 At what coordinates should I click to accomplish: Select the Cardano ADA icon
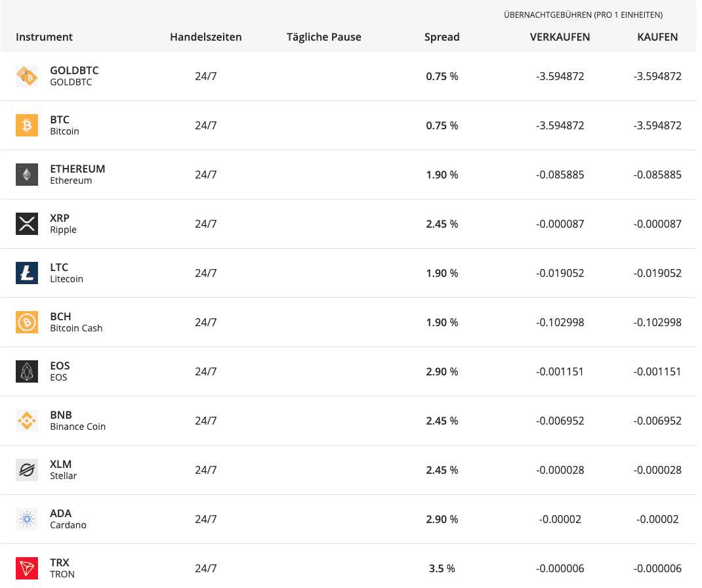pyautogui.click(x=27, y=520)
